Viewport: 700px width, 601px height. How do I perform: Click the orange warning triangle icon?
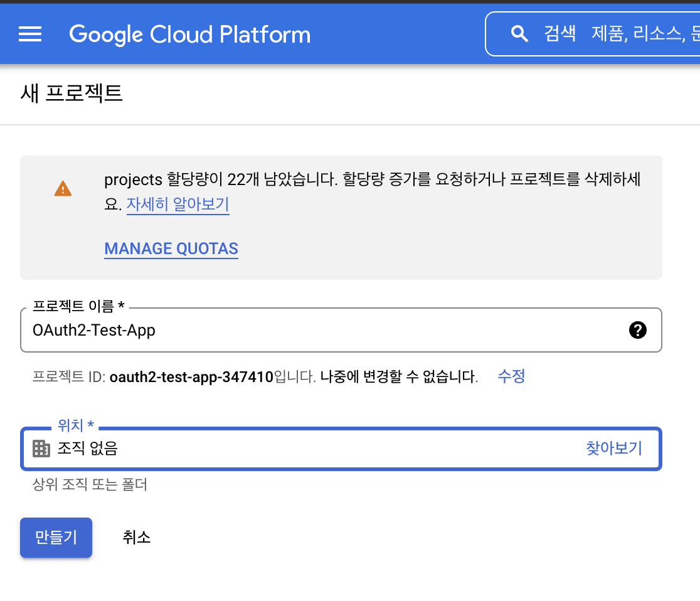coord(63,188)
